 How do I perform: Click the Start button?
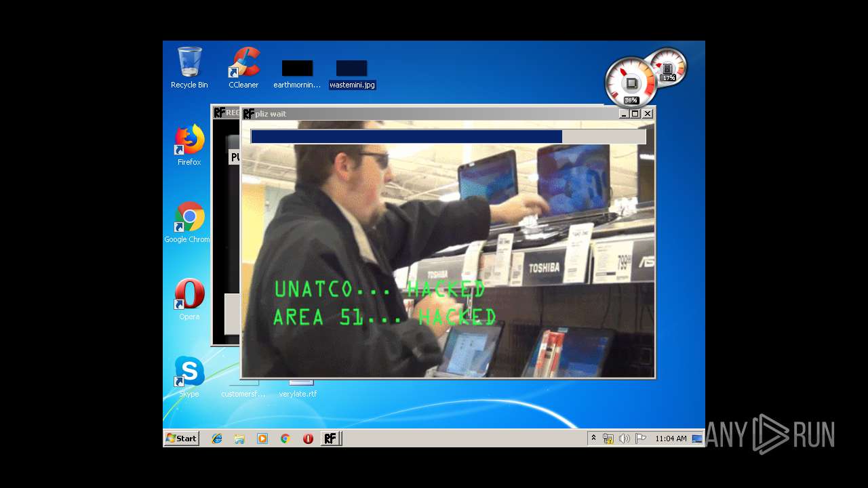(182, 439)
